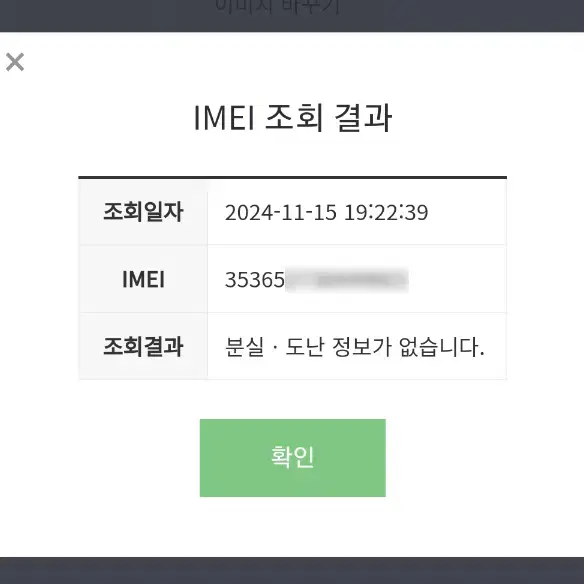Click the IMEI number starting with 35365

click(x=317, y=280)
